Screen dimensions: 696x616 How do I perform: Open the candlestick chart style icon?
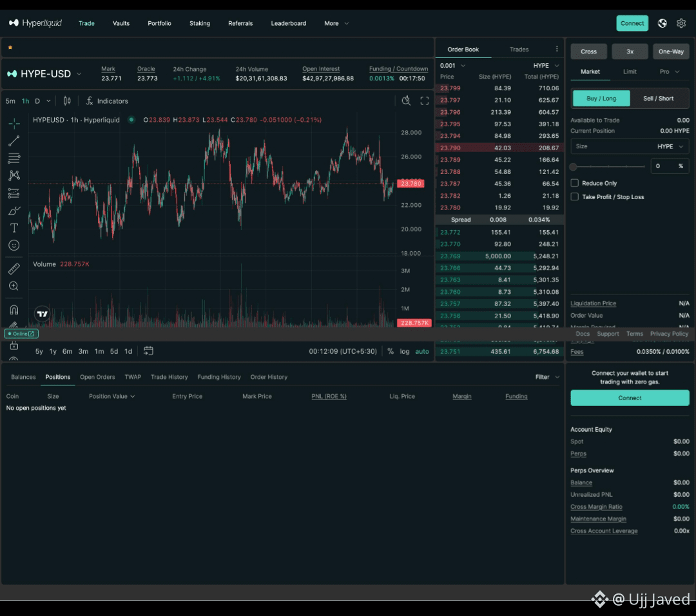67,101
